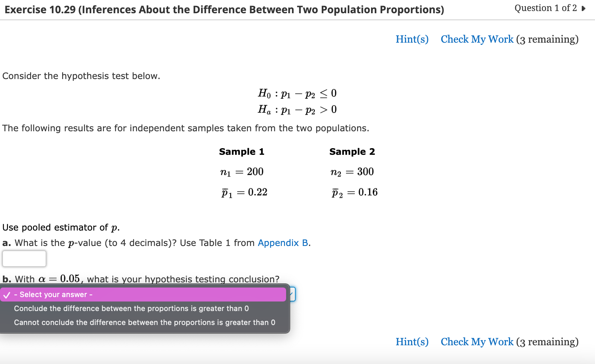Open the top Hint(s) link
The image size is (595, 364).
pos(412,39)
